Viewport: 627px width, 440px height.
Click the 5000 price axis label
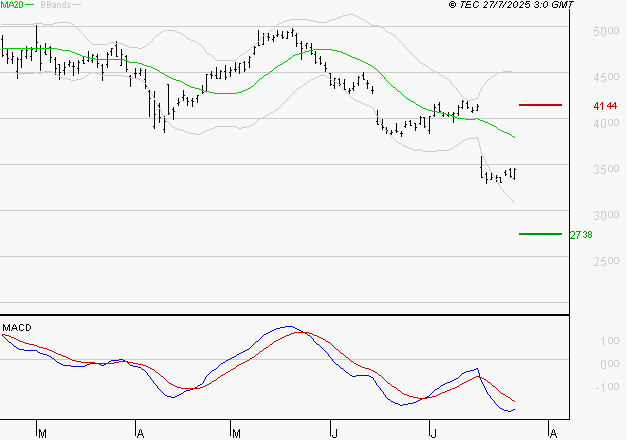[606, 32]
